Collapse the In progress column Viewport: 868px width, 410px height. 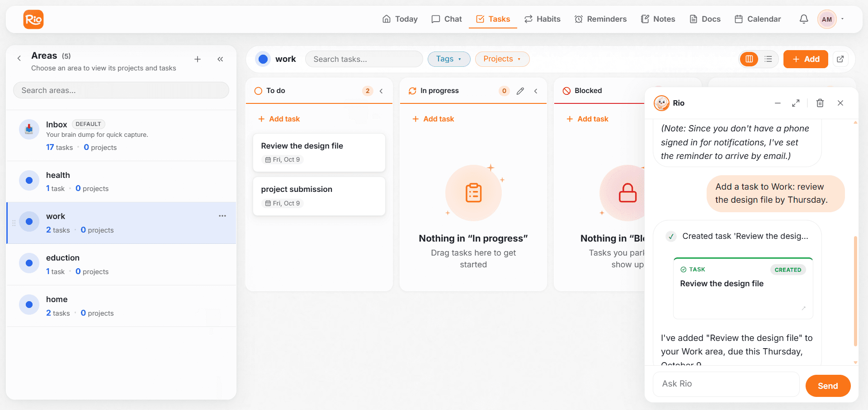click(x=536, y=91)
